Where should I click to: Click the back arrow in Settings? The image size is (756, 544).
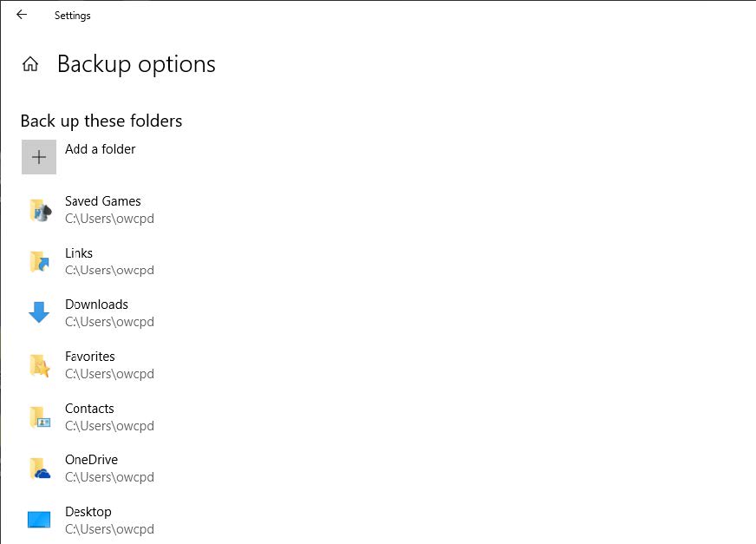coord(22,15)
